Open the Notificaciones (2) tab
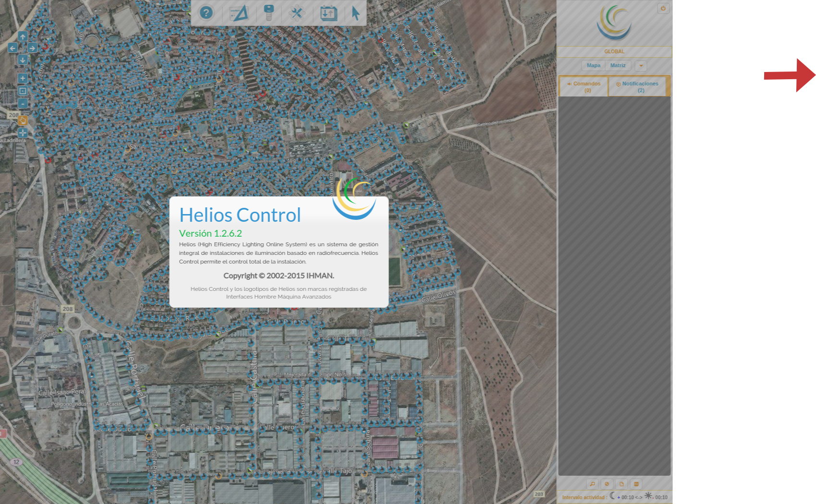Viewport: 816px width, 504px height. 637,87
